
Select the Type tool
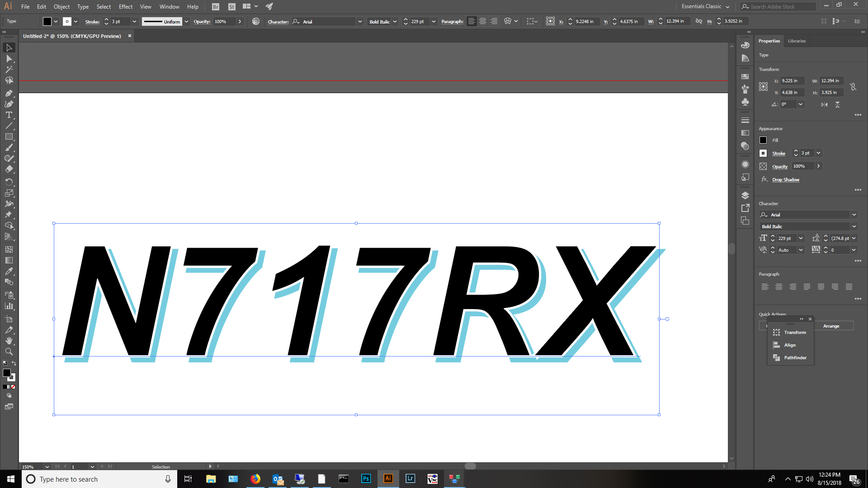pos(9,115)
